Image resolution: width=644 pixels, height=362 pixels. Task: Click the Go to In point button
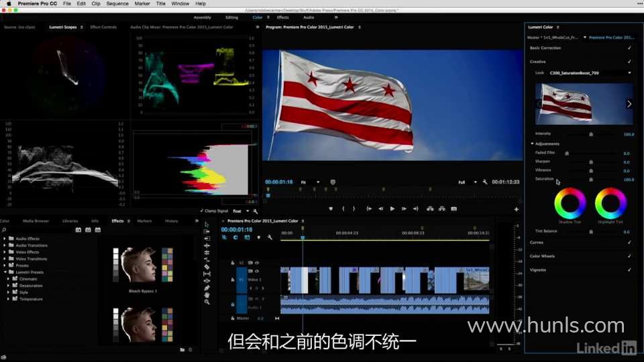369,209
